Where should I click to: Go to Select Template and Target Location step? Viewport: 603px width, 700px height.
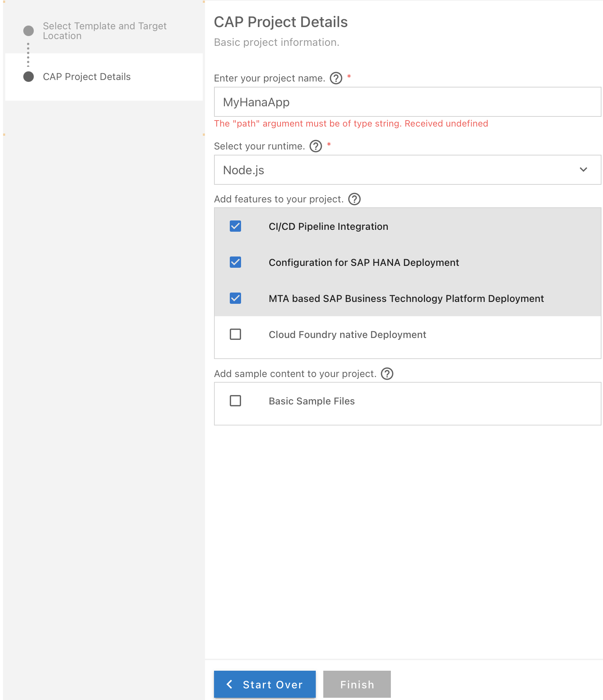click(x=104, y=31)
